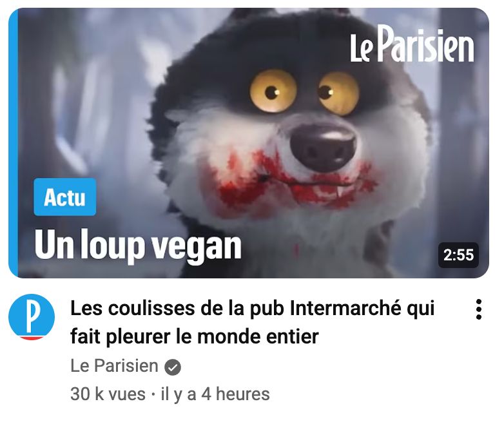
Task: Click the Le Parisien round channel avatar
Action: coord(32,317)
